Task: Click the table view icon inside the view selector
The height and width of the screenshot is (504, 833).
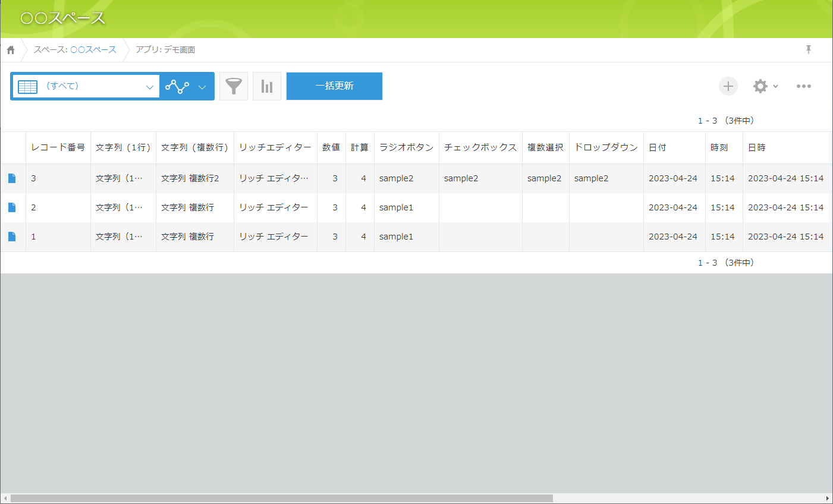Action: [x=27, y=86]
